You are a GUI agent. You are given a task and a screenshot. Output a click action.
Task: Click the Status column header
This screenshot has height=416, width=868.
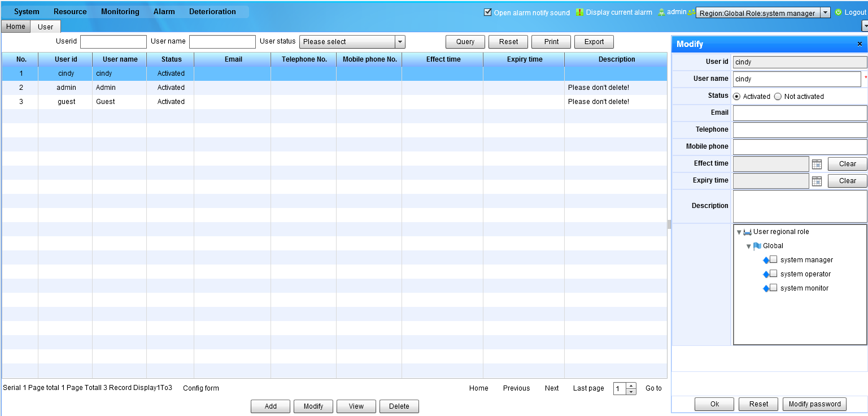(x=171, y=59)
